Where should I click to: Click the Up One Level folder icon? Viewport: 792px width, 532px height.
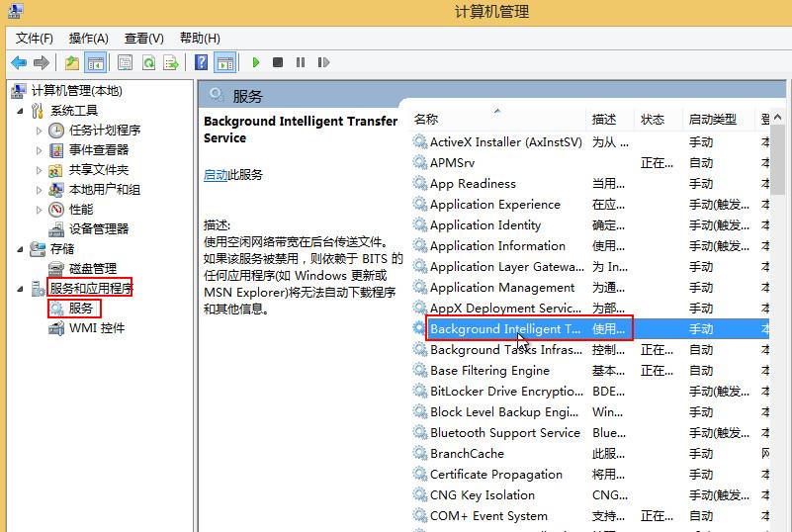point(72,62)
